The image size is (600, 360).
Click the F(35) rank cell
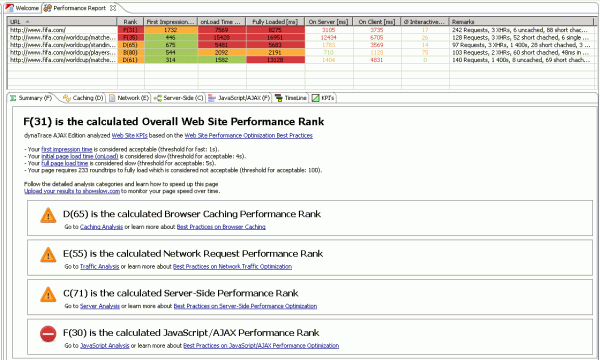(130, 37)
